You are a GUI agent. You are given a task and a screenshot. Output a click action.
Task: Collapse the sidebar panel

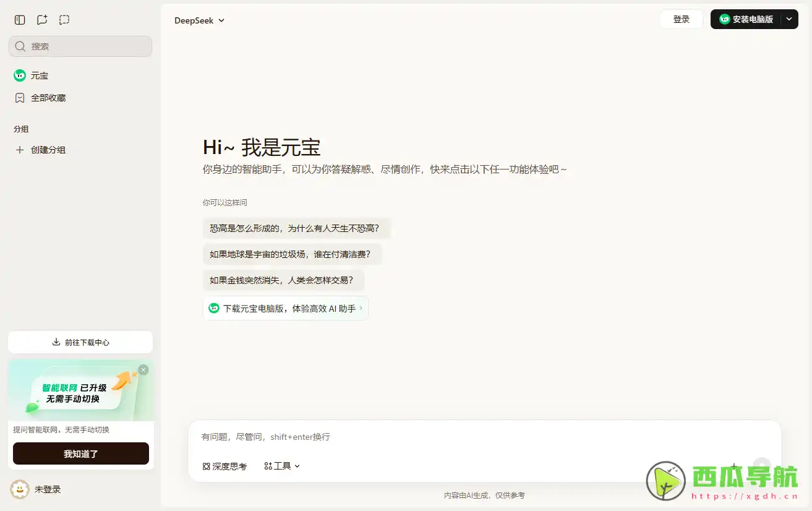19,19
